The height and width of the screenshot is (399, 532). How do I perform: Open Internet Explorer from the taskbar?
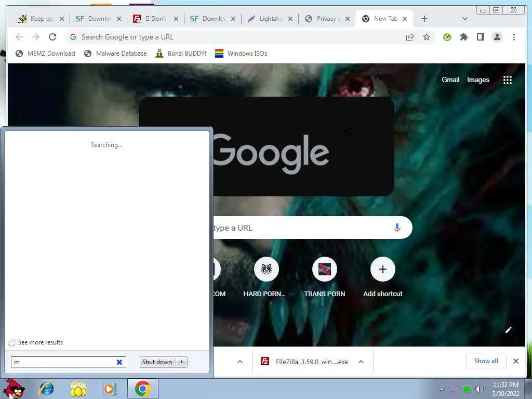[x=46, y=389]
